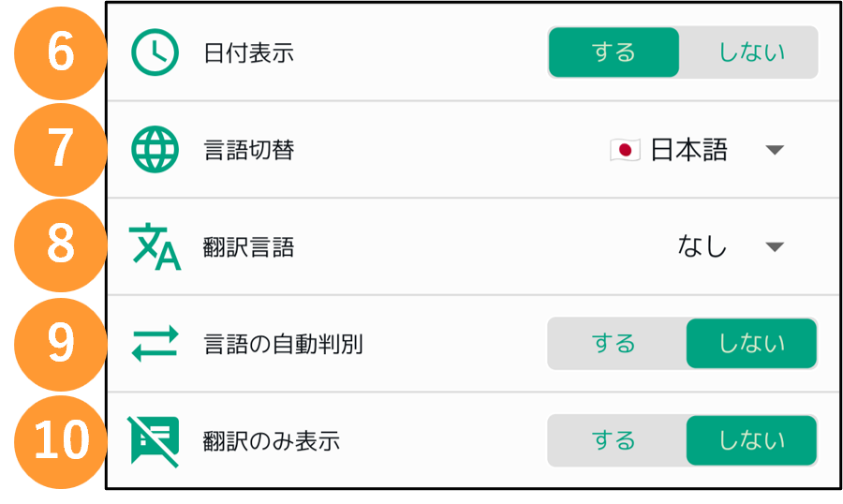Open the 翻訳言語 dropdown arrow
The height and width of the screenshot is (504, 843).
click(775, 247)
